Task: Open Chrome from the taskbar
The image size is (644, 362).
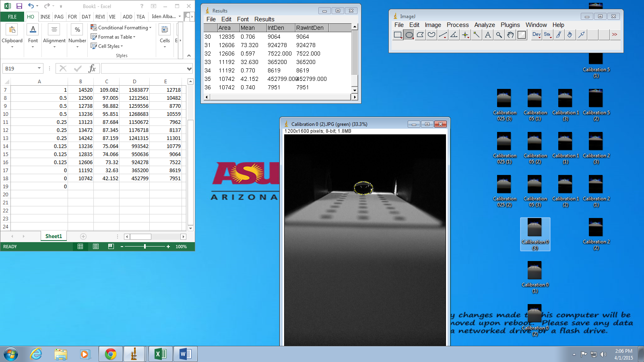Action: click(111, 354)
